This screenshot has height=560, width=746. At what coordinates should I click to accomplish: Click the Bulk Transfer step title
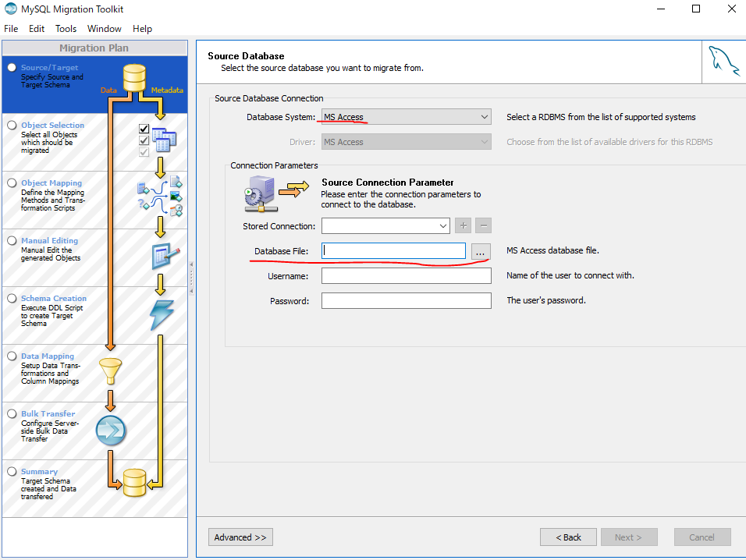point(48,413)
